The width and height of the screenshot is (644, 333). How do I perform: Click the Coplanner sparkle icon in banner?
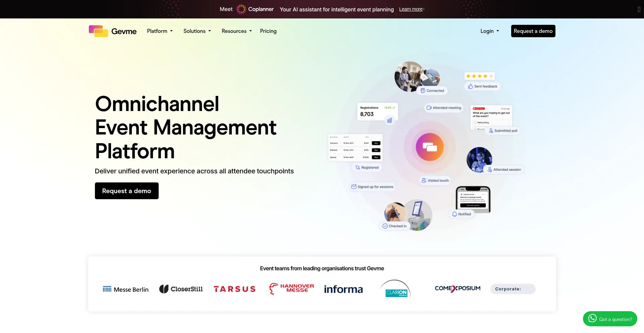241,9
